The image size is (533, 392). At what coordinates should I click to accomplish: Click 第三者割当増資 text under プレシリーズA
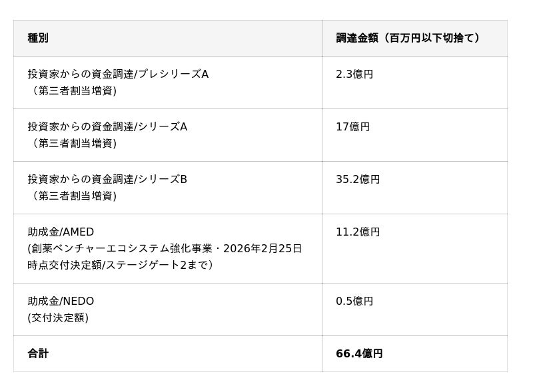tap(73, 91)
